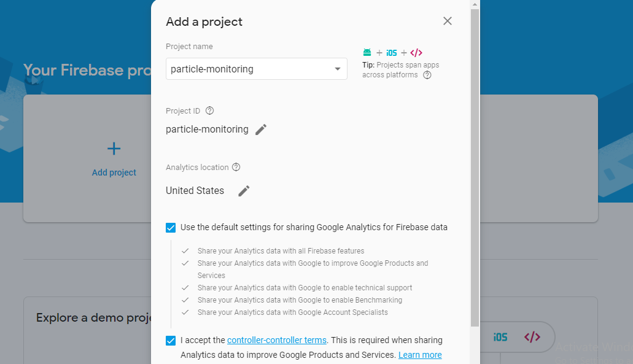Open the Learn more link

[420, 355]
